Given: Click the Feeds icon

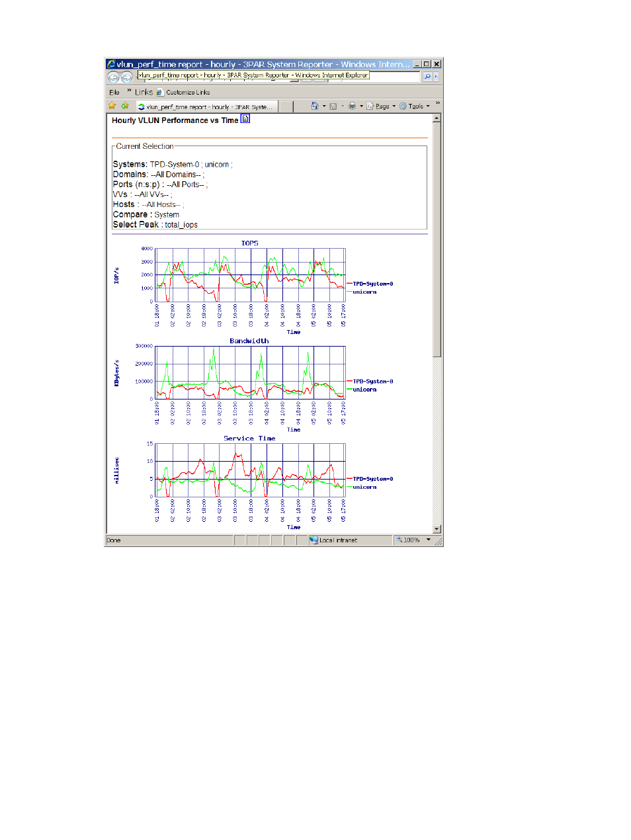Looking at the screenshot, I should [x=333, y=106].
